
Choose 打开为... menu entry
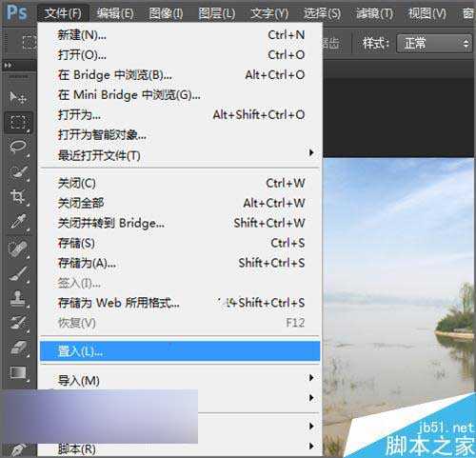(x=181, y=114)
